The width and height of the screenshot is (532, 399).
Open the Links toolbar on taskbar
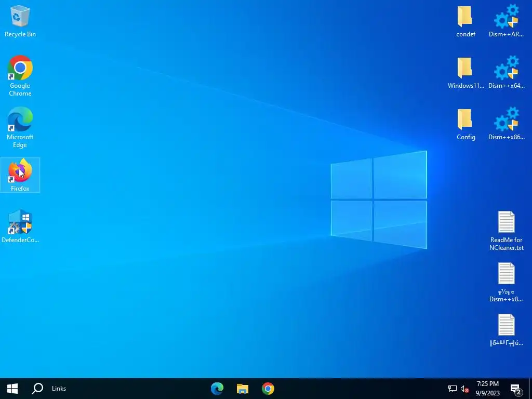59,389
